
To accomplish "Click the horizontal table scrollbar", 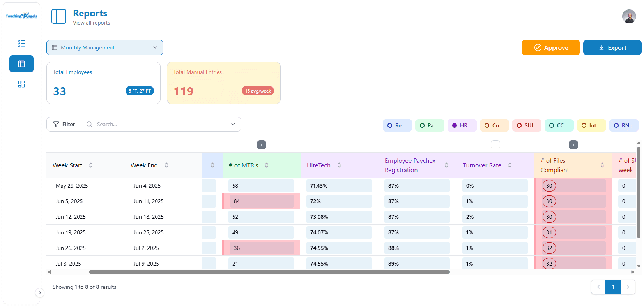I will pyautogui.click(x=269, y=272).
